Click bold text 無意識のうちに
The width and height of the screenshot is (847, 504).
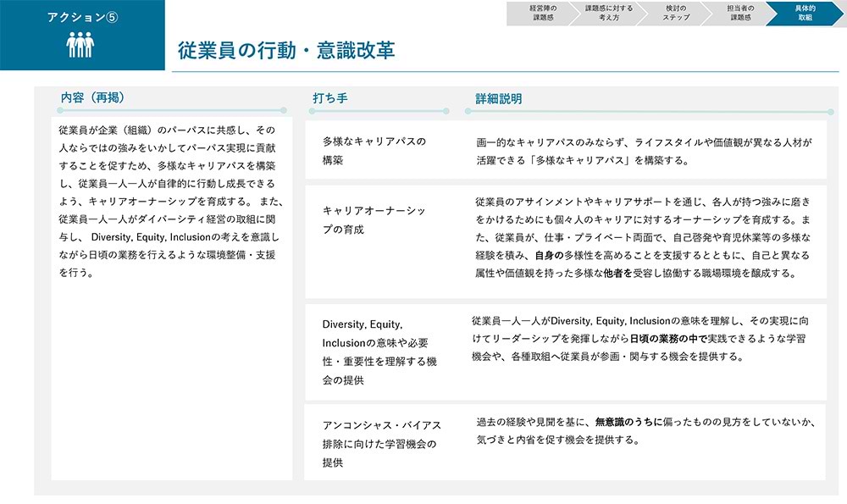[x=629, y=422]
